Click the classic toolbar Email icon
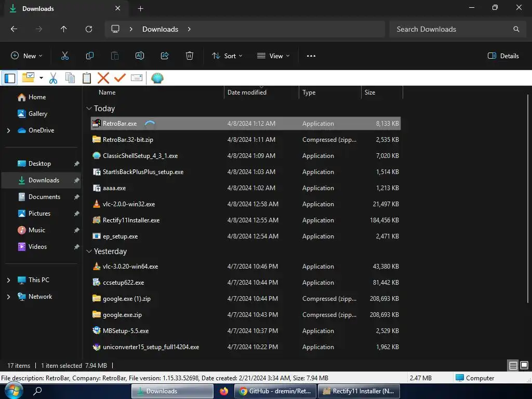 click(137, 78)
